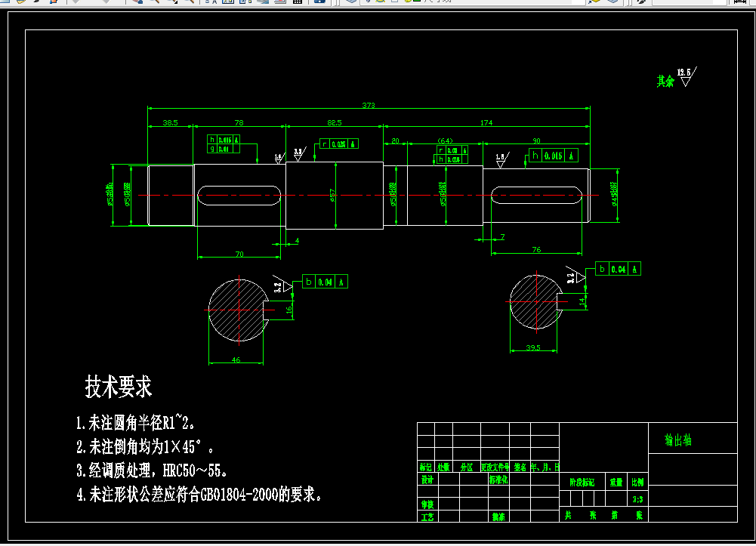Select note 4 referencing GB01804-2000
This screenshot has height=546, width=756.
199,494
